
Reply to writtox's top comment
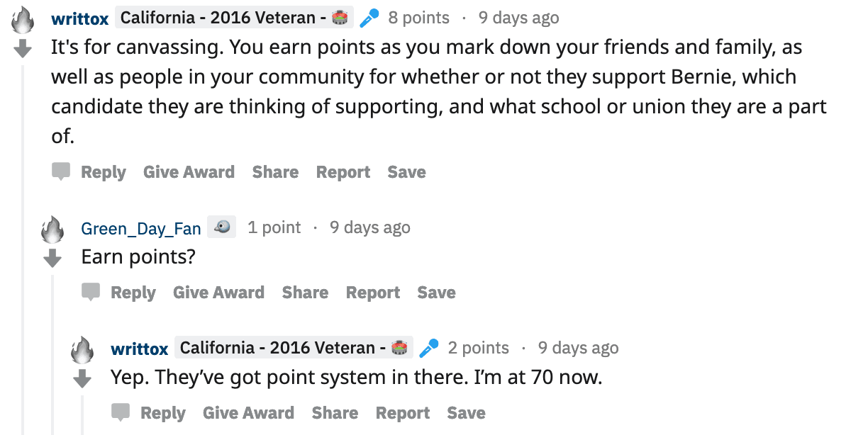click(x=104, y=171)
